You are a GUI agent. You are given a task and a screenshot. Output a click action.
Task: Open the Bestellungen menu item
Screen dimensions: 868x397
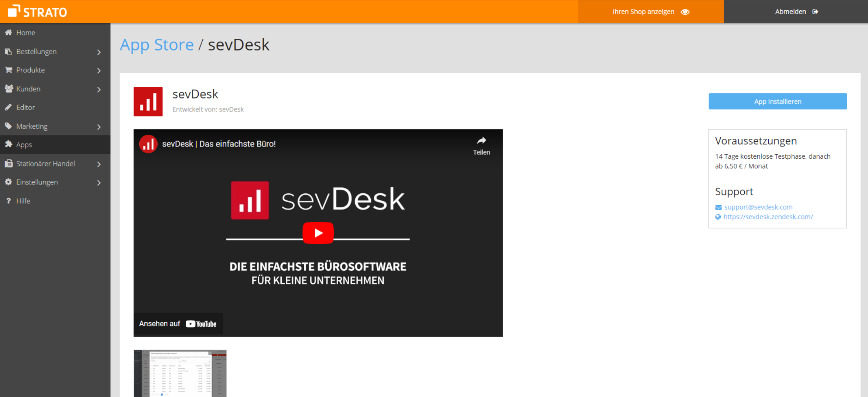[55, 51]
